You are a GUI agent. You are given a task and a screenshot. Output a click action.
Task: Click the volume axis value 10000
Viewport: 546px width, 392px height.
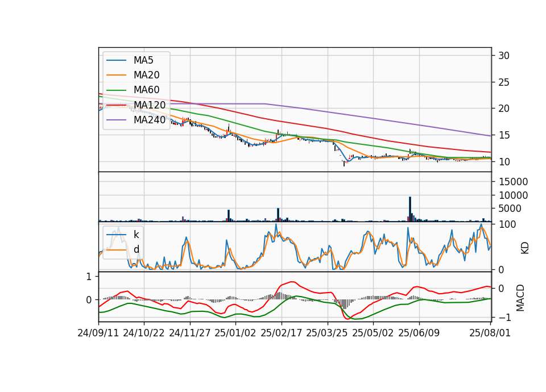[513, 195]
